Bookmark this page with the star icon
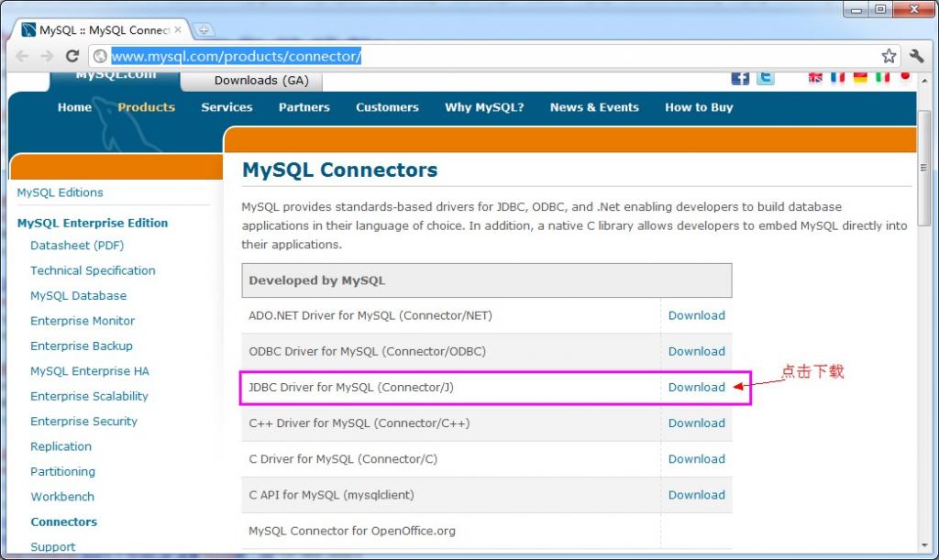Image resolution: width=939 pixels, height=560 pixels. (889, 56)
